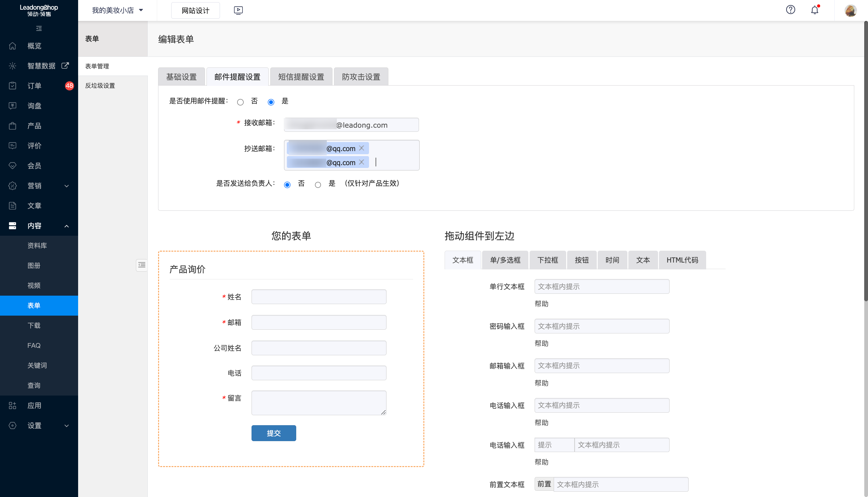This screenshot has width=868, height=497.
Task: Open the 下拉框 component tab
Action: click(x=547, y=260)
